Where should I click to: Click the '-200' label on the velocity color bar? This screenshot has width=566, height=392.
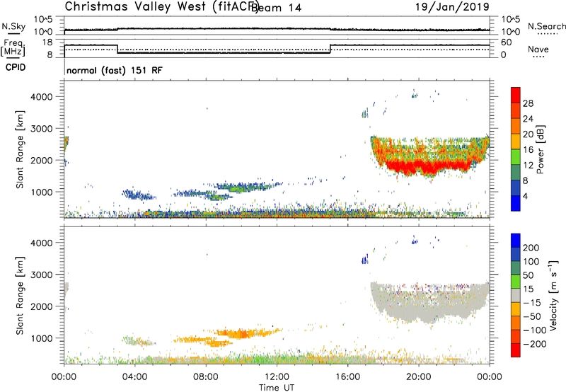pos(535,344)
